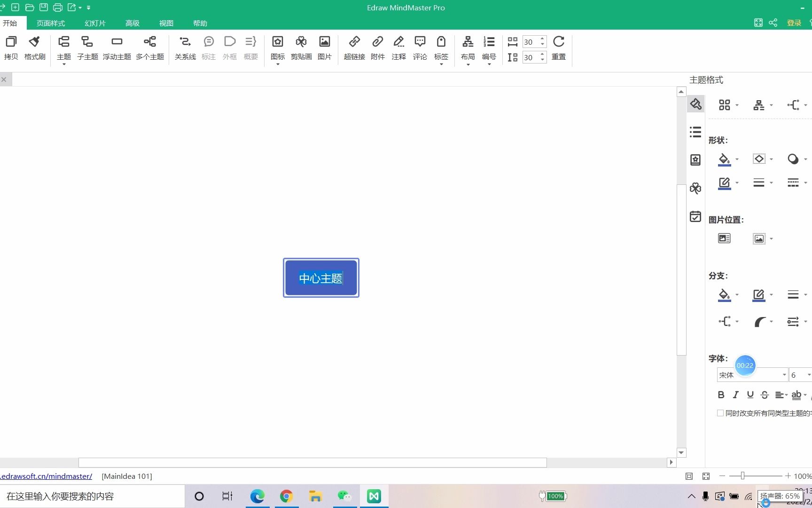Click the save icon in quick access bar
This screenshot has height=508, width=812.
coord(44,8)
